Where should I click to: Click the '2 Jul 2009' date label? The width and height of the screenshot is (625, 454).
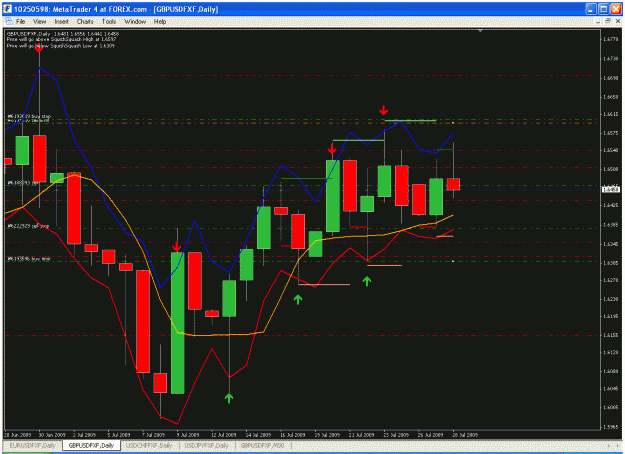pos(84,435)
